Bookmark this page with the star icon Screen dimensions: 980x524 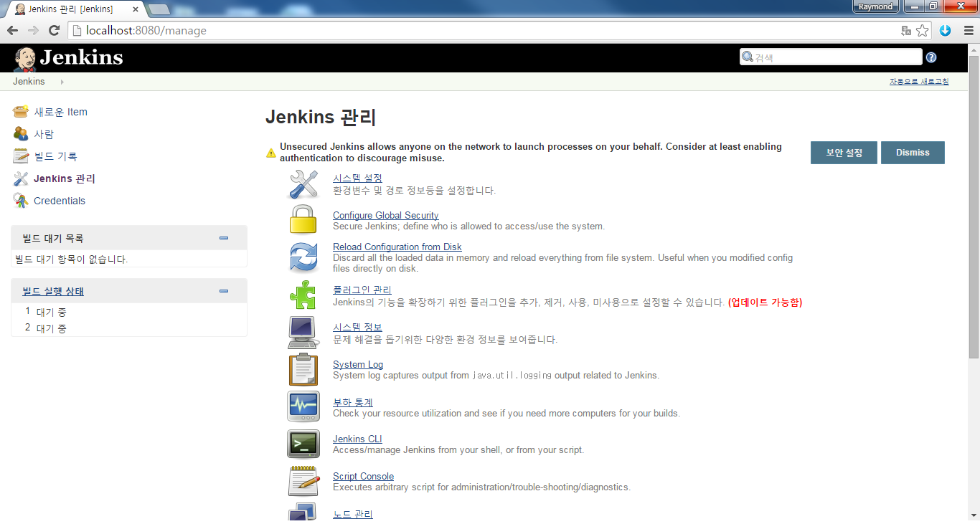pos(923,31)
